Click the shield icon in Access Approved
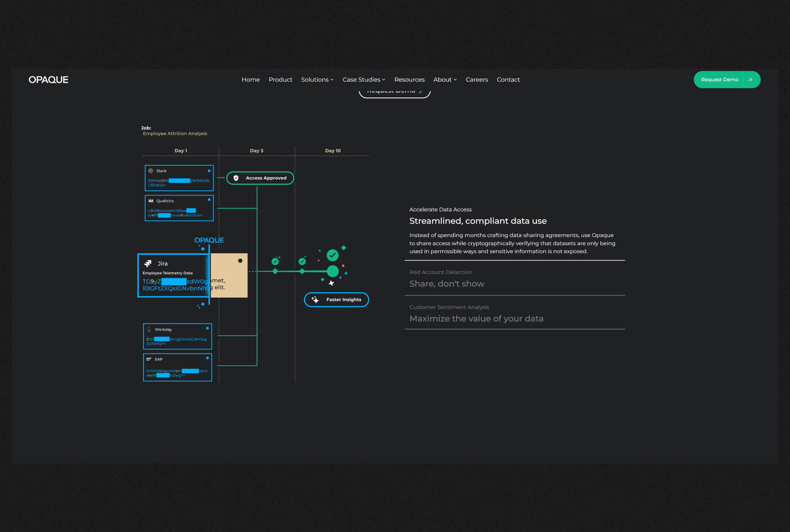790x532 pixels. pyautogui.click(x=236, y=178)
